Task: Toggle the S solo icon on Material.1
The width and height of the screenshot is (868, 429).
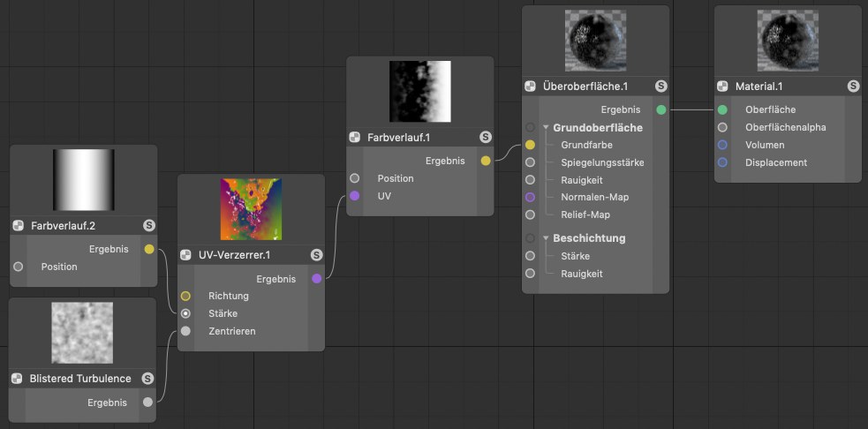Action: 853,87
